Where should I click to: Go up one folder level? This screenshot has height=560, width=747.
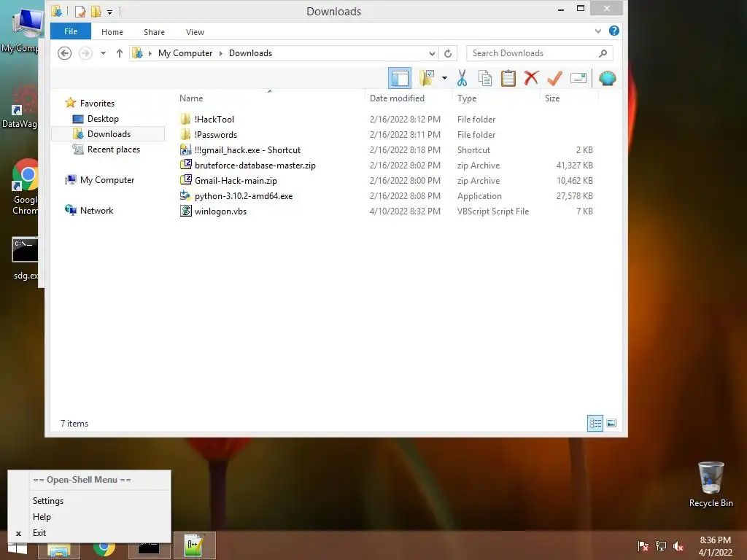pos(119,53)
